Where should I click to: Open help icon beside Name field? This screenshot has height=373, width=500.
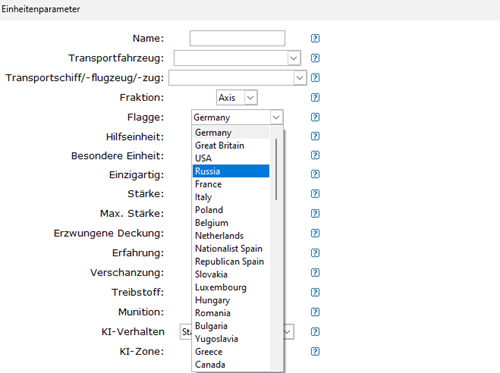315,38
